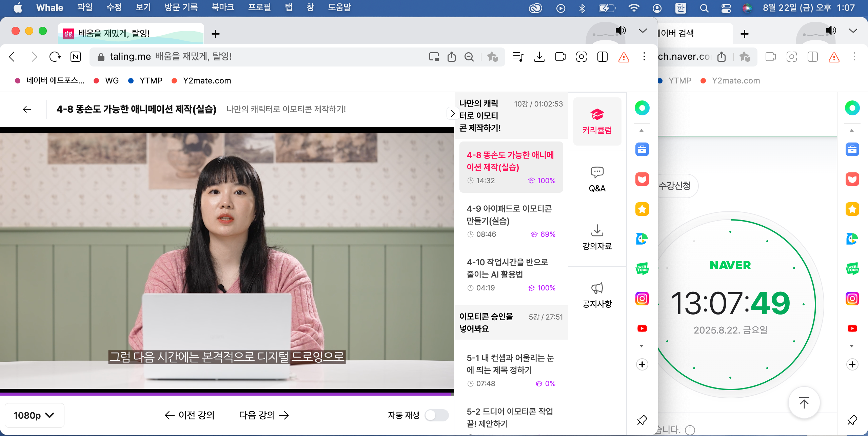Click the screen capture toolbar icon
Screen dimensions: 868x436
pyautogui.click(x=581, y=57)
